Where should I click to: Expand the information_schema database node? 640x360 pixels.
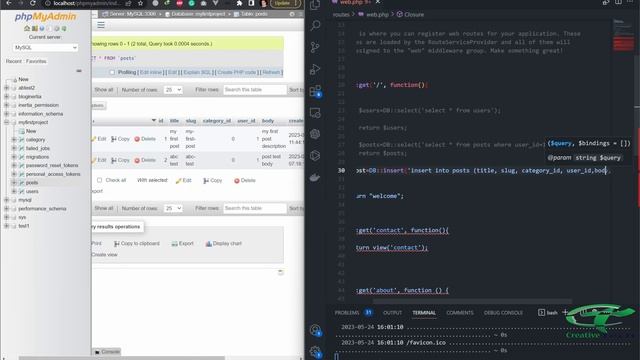[x=7, y=113]
